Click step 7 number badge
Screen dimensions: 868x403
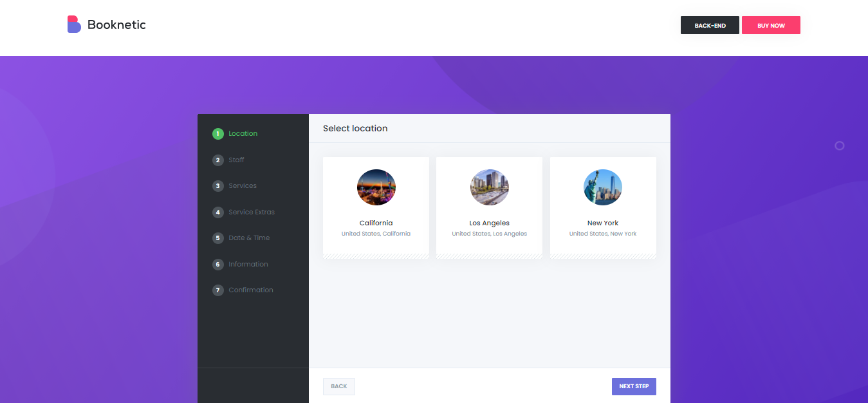point(218,290)
